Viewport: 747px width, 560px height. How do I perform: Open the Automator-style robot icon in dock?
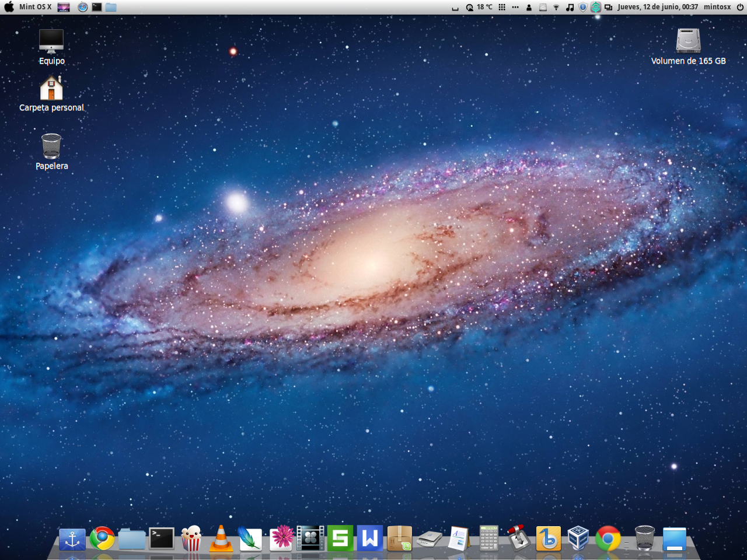pos(519,538)
